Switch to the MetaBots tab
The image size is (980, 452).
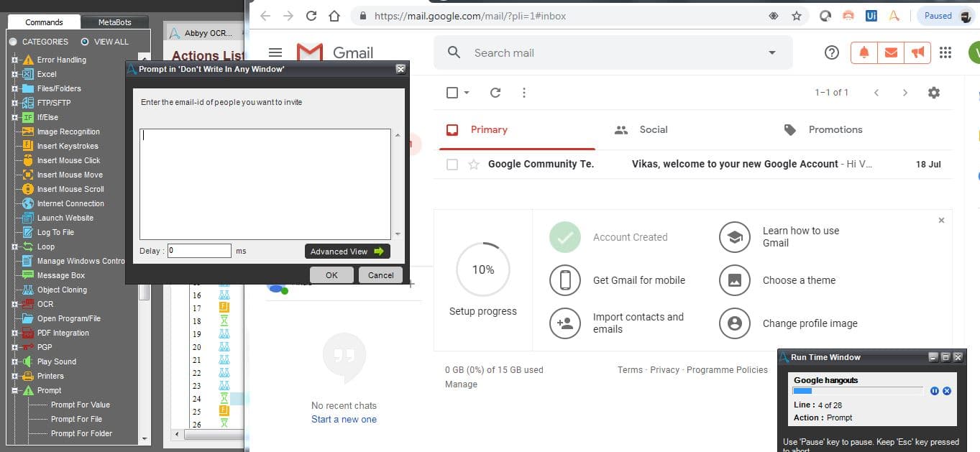(114, 22)
